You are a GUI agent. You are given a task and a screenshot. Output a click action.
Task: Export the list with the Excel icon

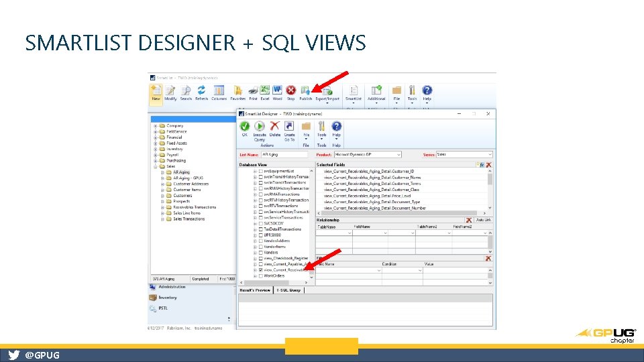pos(265,90)
